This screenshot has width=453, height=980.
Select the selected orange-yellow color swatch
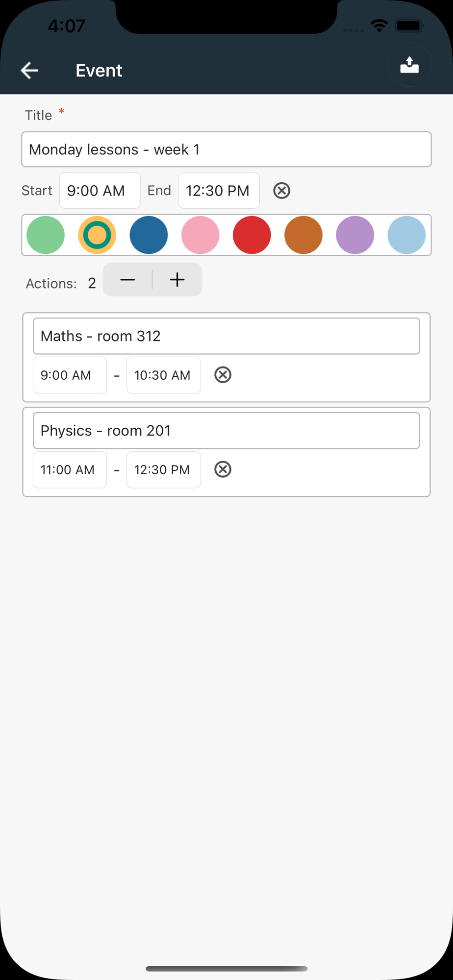pos(97,235)
